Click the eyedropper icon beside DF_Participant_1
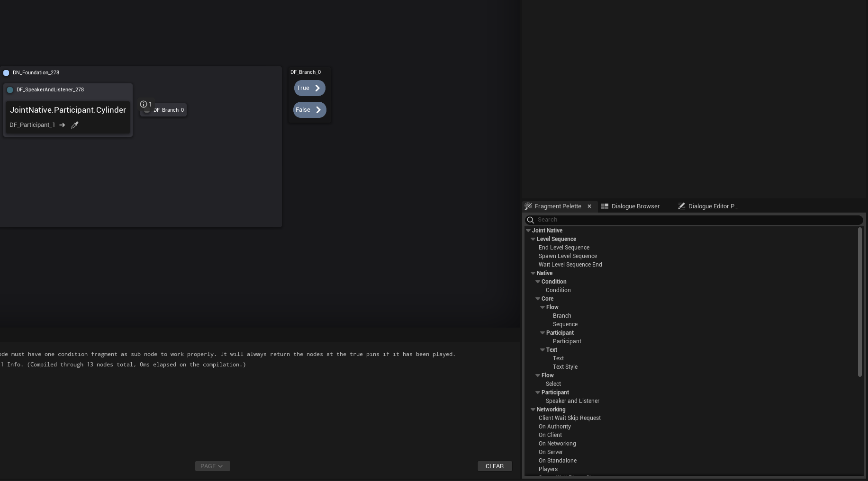 click(74, 125)
